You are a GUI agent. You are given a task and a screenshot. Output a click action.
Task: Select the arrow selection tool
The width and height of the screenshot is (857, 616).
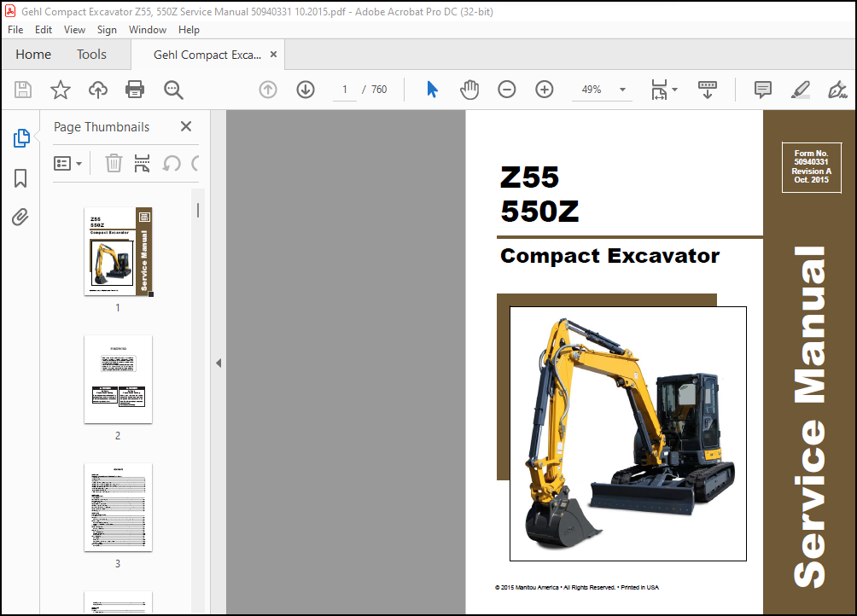click(x=432, y=90)
